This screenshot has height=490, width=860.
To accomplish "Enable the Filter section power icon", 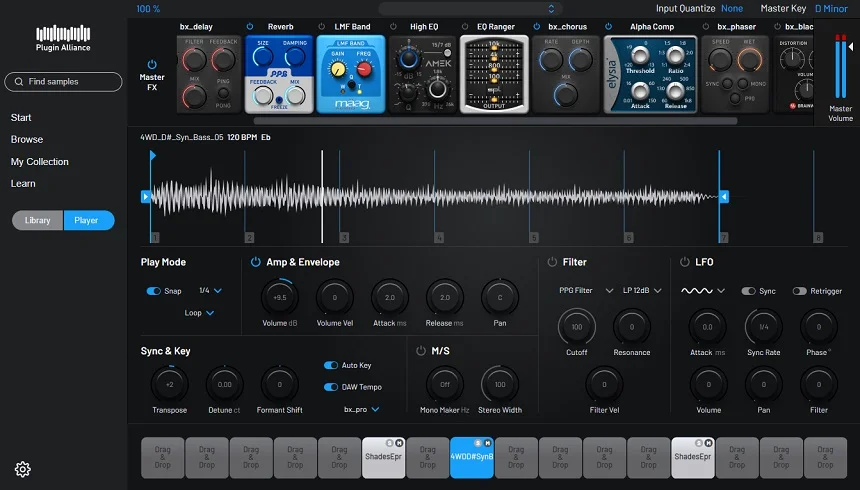I will [552, 262].
